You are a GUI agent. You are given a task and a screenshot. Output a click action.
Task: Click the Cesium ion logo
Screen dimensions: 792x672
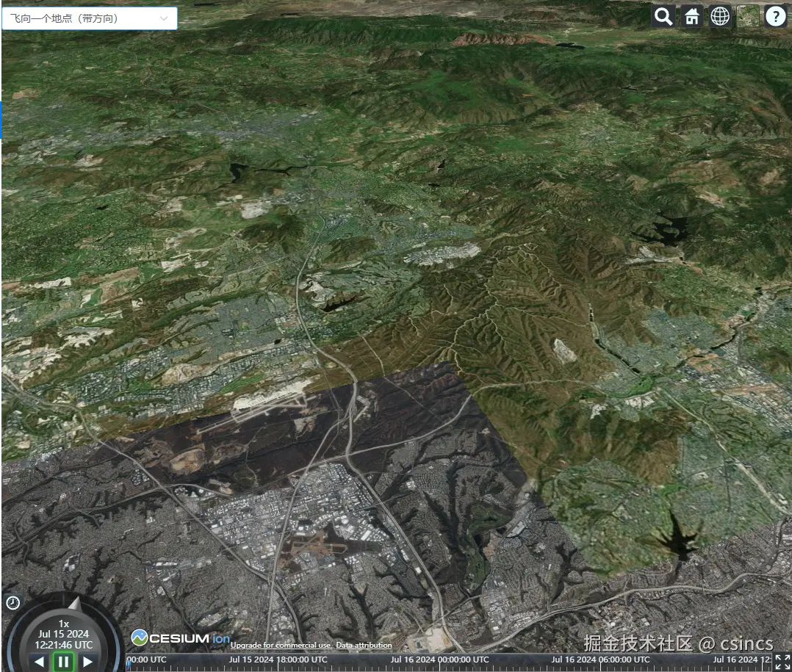[180, 638]
